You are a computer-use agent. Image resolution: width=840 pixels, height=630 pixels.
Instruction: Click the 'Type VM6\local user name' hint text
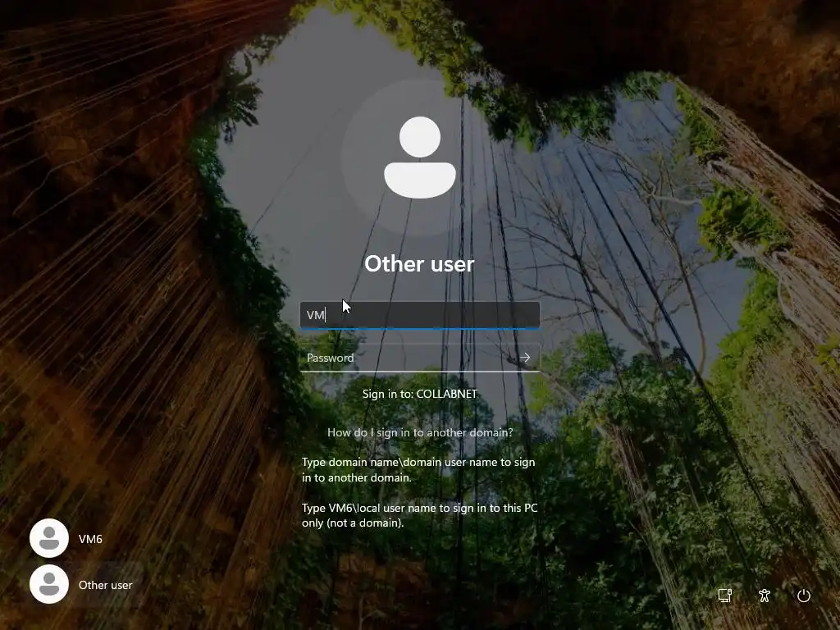[419, 515]
